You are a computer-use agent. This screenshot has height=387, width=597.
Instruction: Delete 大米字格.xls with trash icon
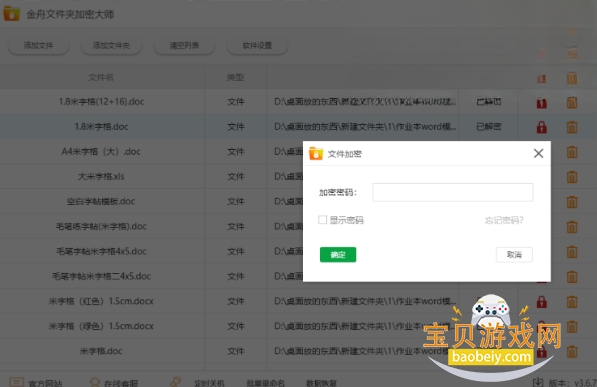[572, 177]
